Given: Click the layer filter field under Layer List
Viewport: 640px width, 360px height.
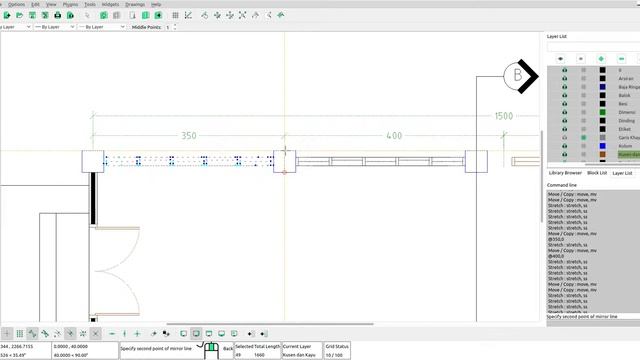Looking at the screenshot, I should [593, 47].
